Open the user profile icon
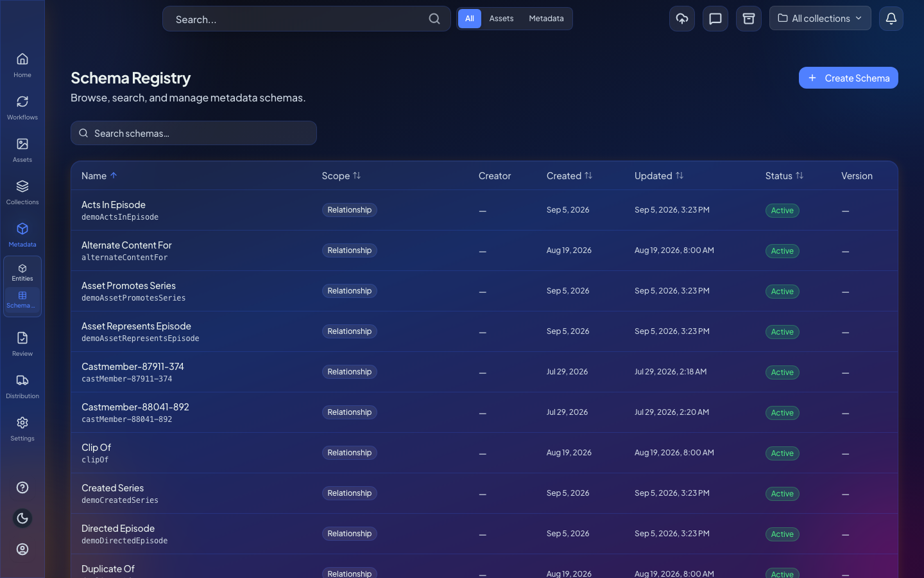924x578 pixels. point(22,549)
